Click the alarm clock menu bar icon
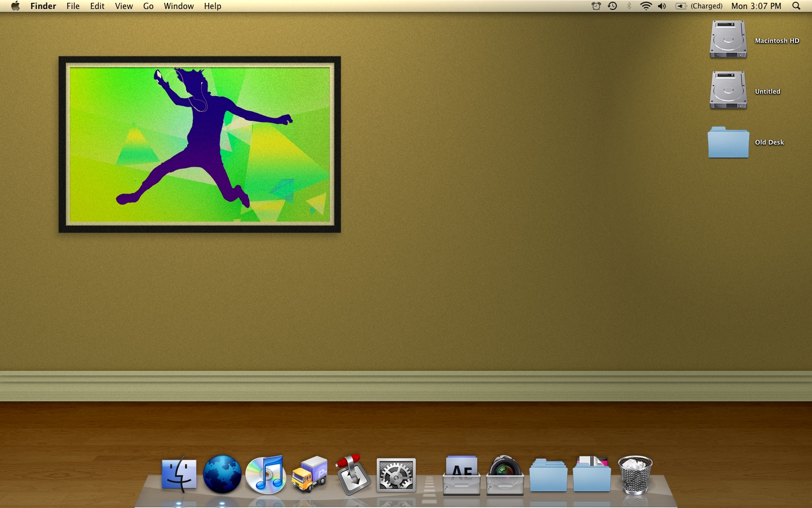This screenshot has height=508, width=812. (x=596, y=6)
